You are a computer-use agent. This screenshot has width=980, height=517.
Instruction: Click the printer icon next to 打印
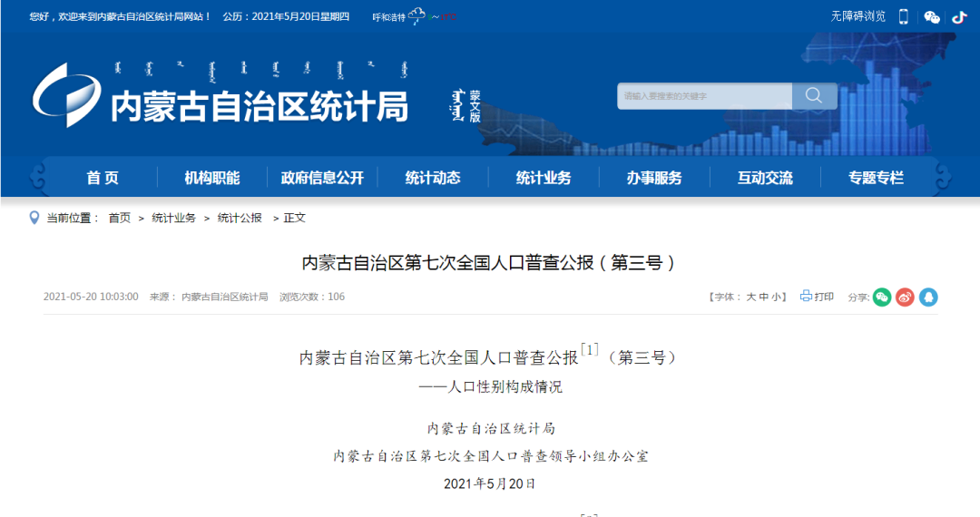[807, 296]
